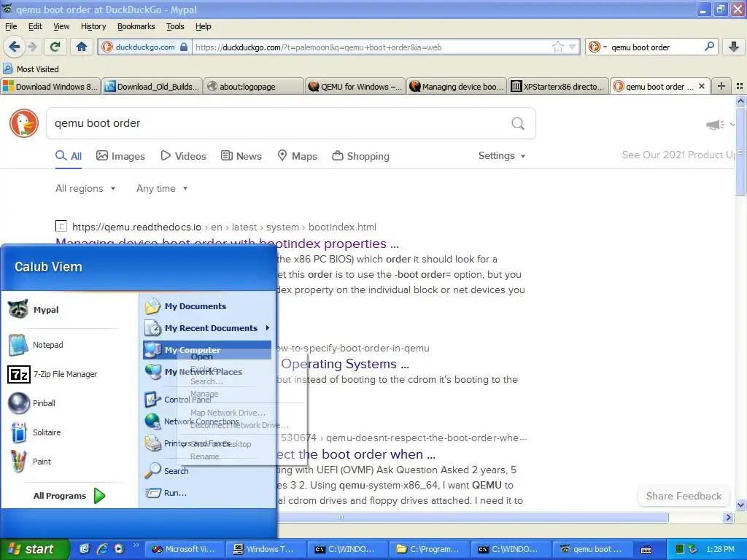Open the downloads arrow icon in toolbar

point(734,47)
